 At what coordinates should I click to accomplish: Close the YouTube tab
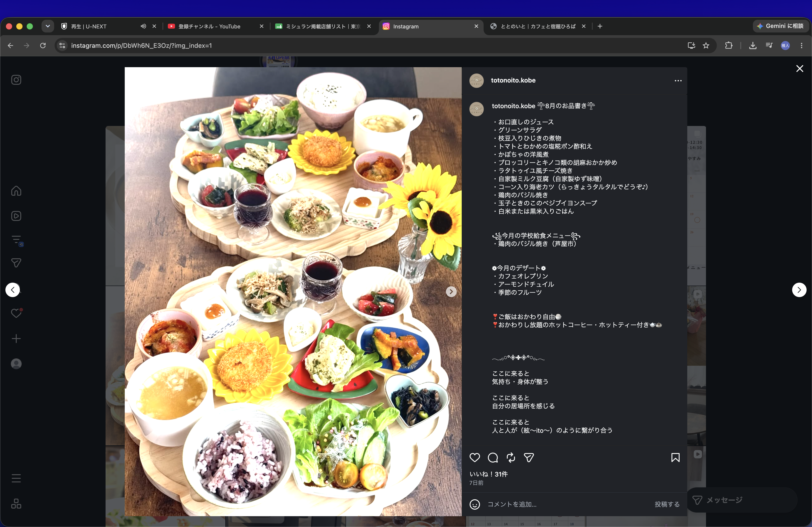pos(262,26)
